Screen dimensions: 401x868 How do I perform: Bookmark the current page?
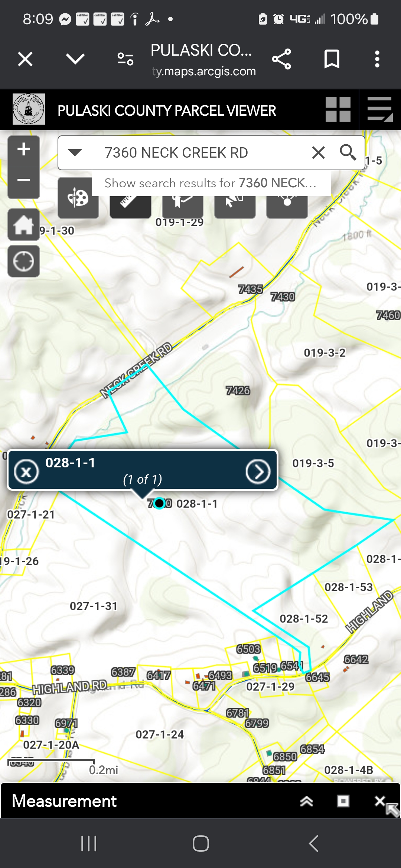(x=332, y=59)
